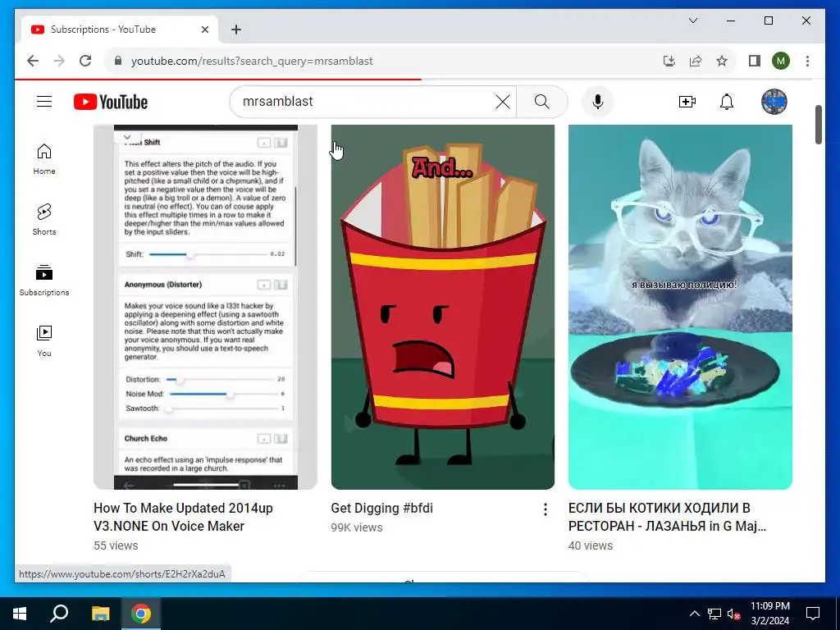Viewport: 840px width, 630px height.
Task: Open the YouTube guide hamburger menu
Action: pos(44,101)
